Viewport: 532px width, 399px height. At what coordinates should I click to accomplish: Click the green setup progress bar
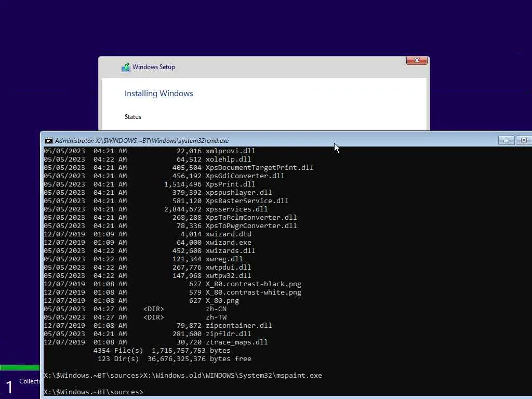(20, 367)
